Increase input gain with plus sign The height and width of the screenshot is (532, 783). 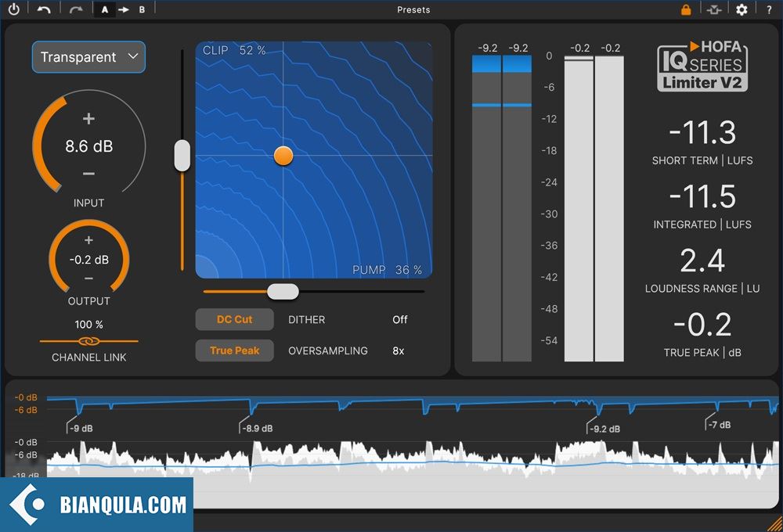88,119
